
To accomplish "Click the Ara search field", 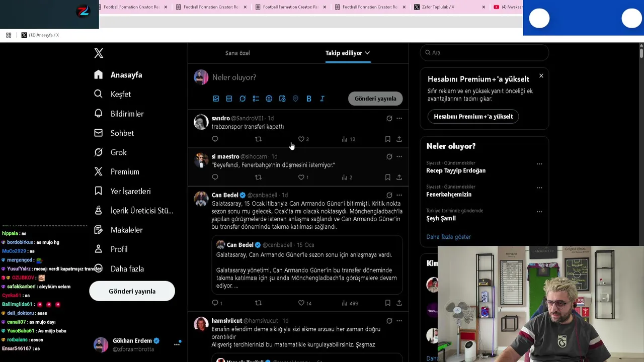I will 484,52.
